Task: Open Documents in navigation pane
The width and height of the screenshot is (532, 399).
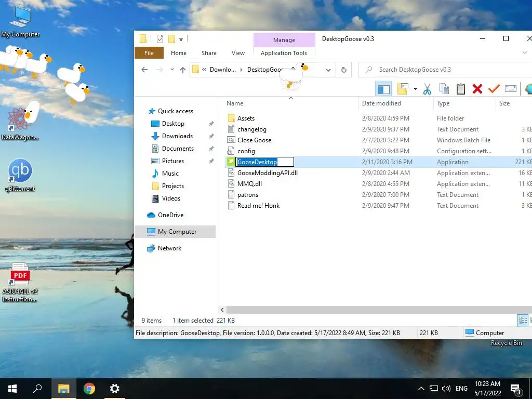Action: tap(178, 149)
